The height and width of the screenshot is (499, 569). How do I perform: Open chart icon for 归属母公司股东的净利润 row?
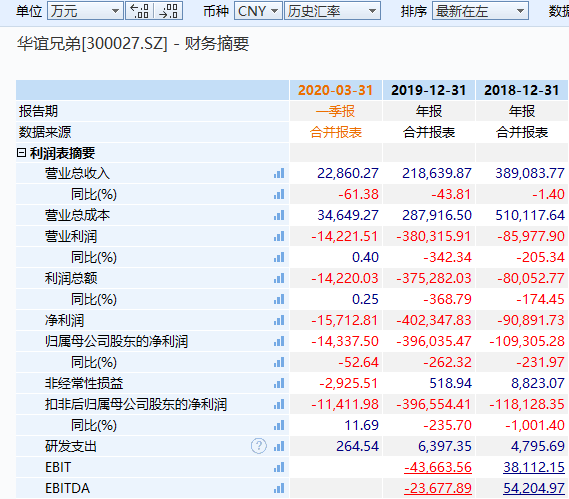coord(279,341)
